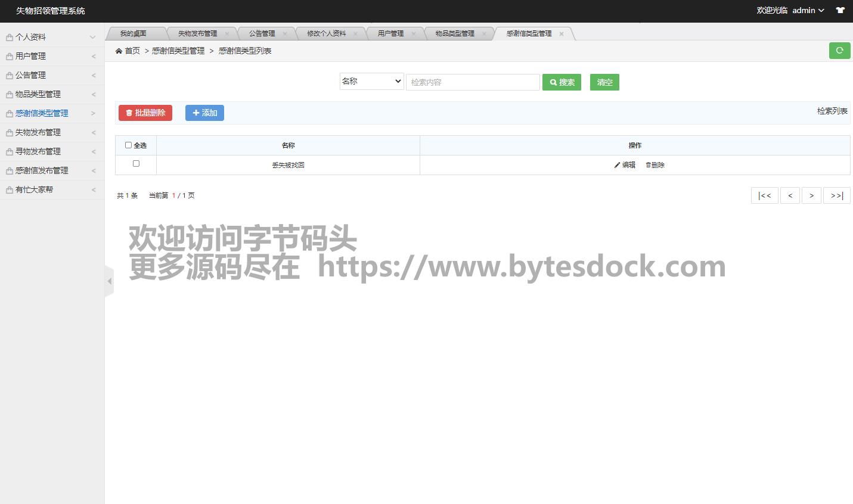
Task: Switch to the 公告管理 tab
Action: point(262,34)
